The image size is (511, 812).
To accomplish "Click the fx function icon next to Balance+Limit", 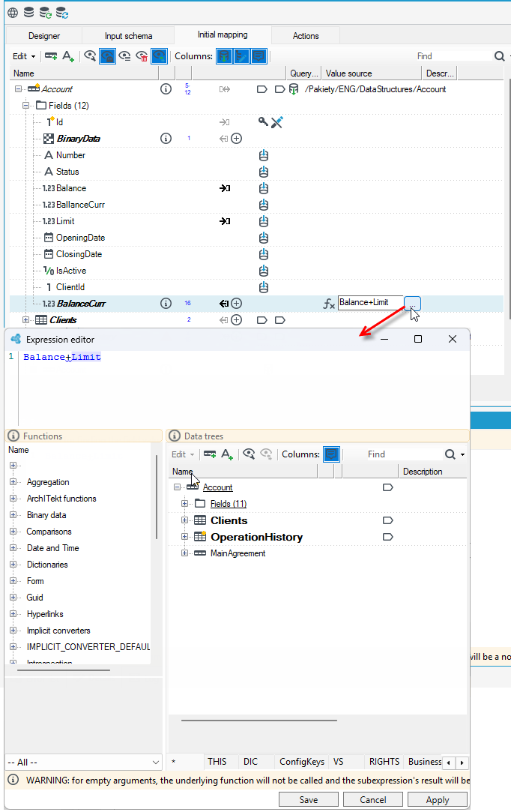I will point(329,304).
